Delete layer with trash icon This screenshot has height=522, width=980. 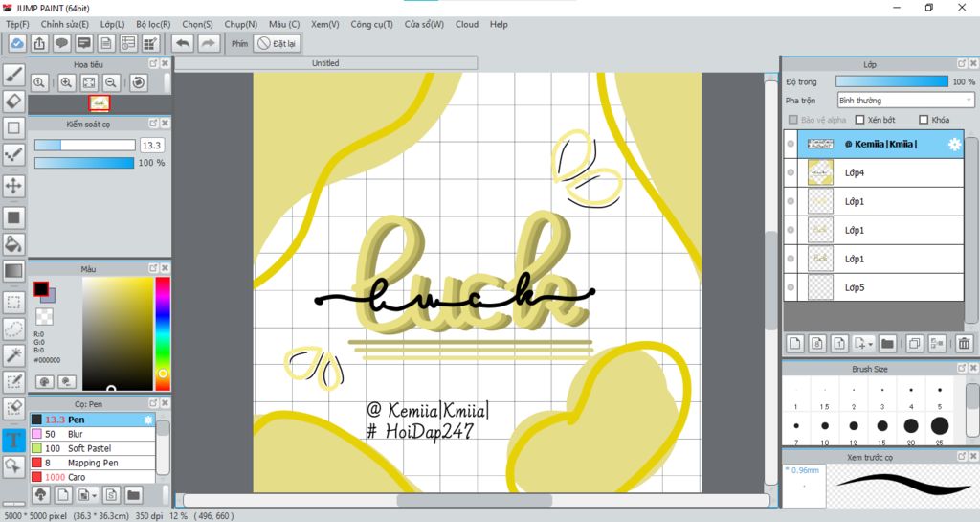pyautogui.click(x=965, y=343)
